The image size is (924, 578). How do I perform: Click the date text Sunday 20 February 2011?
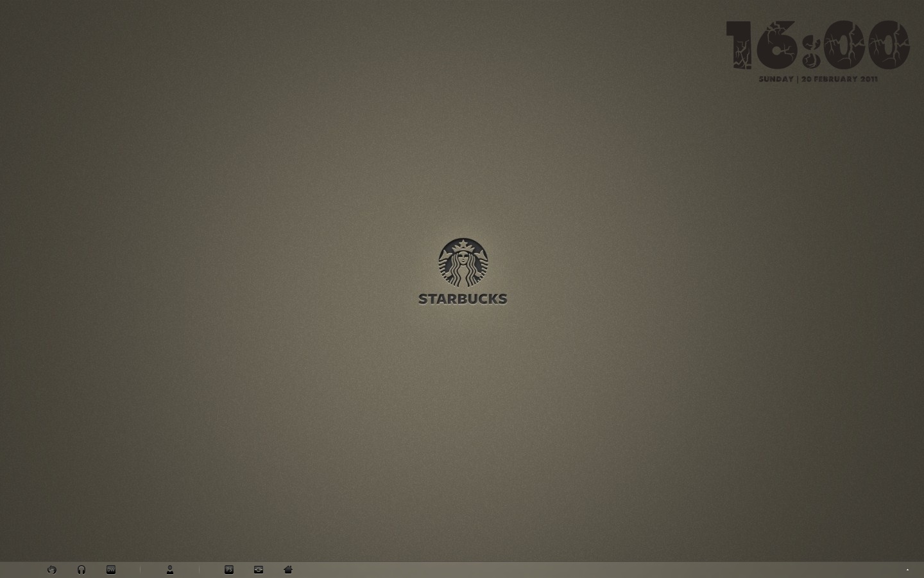[818, 79]
